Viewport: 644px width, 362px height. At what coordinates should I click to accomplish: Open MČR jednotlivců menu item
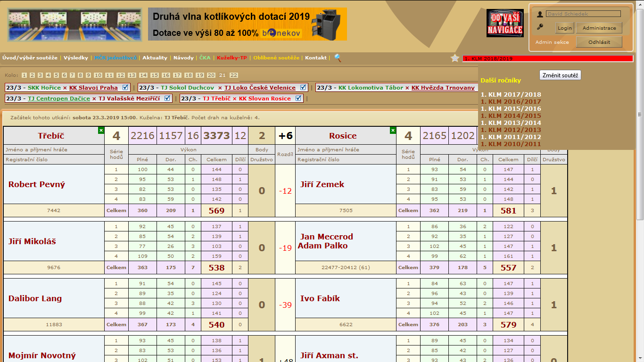coord(116,58)
